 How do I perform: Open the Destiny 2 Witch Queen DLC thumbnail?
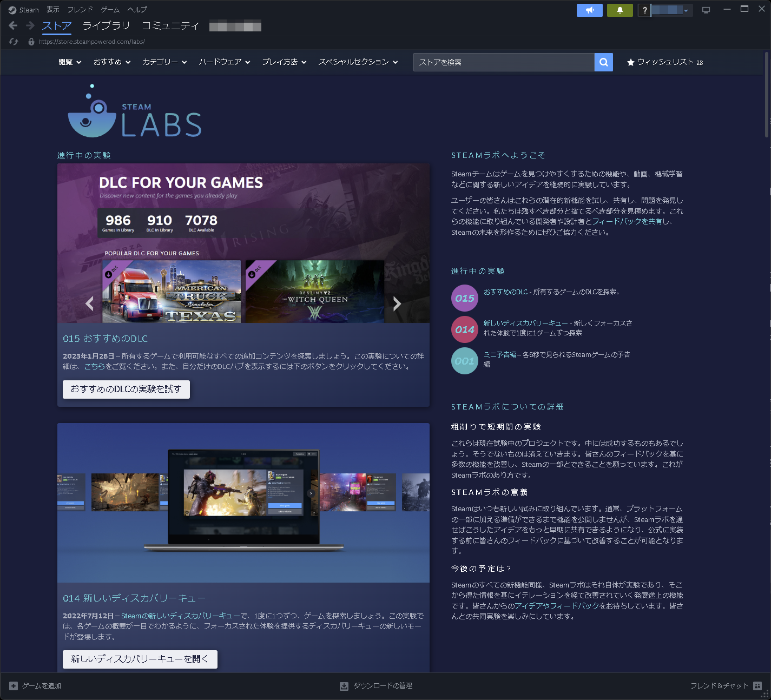pyautogui.click(x=315, y=292)
